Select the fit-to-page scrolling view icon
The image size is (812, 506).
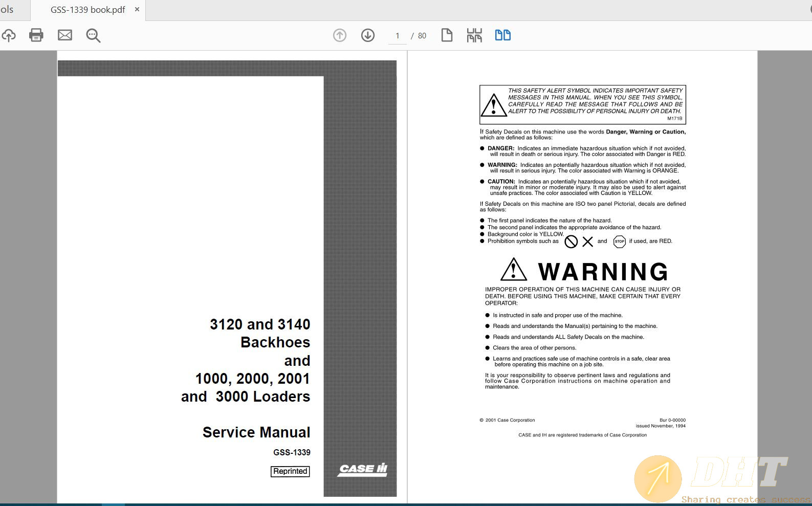[474, 35]
